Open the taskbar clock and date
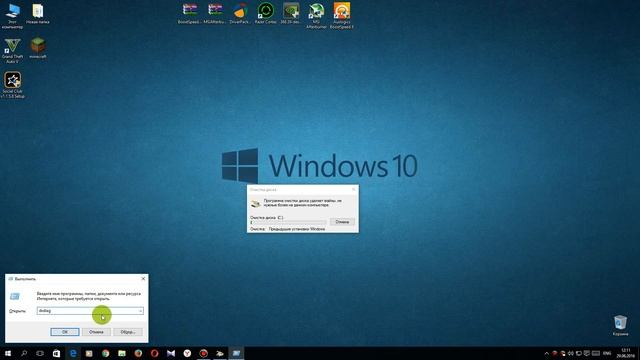This screenshot has width=640, height=360. pos(625,353)
